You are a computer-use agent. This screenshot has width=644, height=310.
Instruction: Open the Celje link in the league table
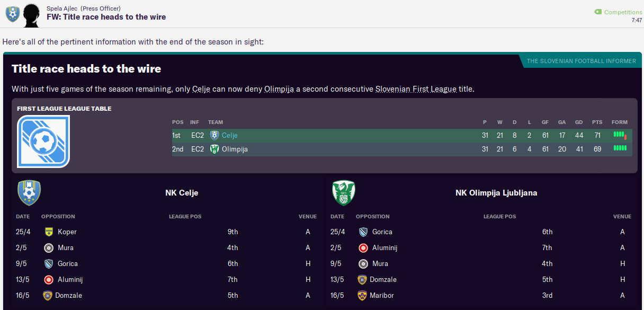coord(229,136)
